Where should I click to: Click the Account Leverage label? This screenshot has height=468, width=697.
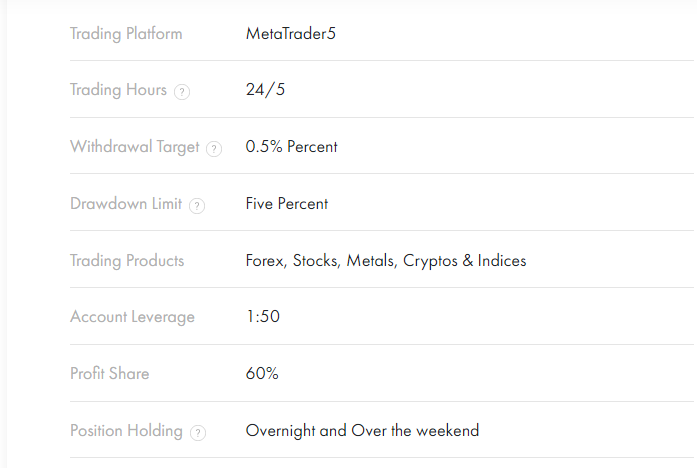coord(132,317)
